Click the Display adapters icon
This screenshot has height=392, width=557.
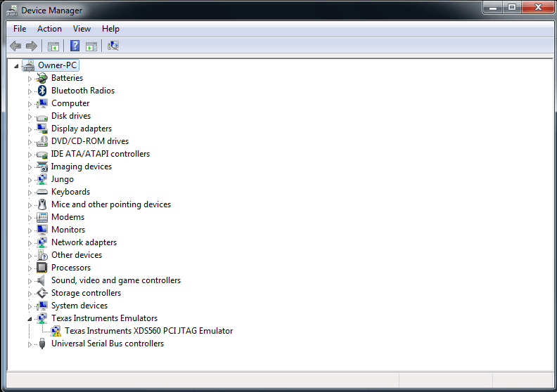[42, 129]
